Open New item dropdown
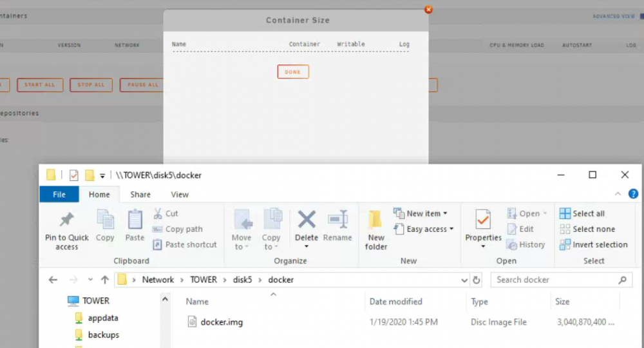 pos(421,214)
